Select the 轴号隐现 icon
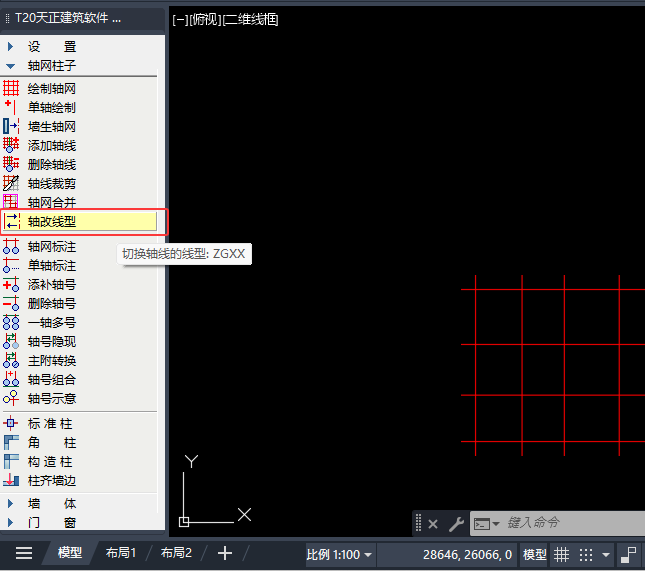The width and height of the screenshot is (645, 571). 11,341
